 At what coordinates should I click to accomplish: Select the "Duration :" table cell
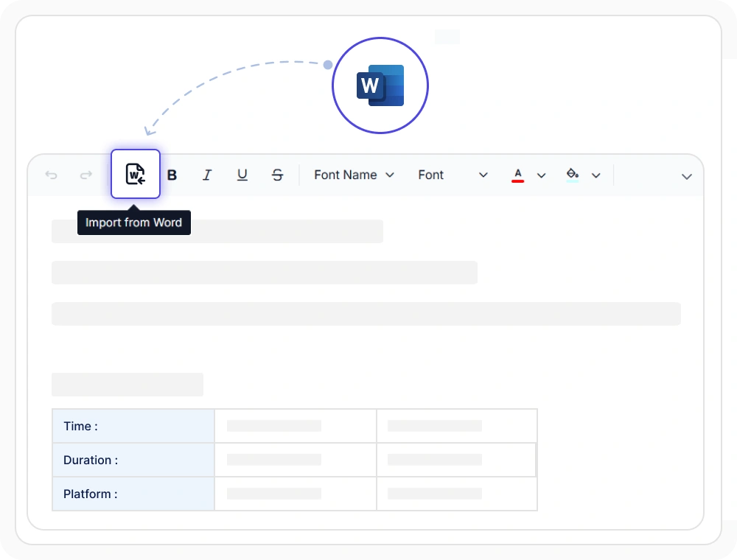tap(133, 460)
